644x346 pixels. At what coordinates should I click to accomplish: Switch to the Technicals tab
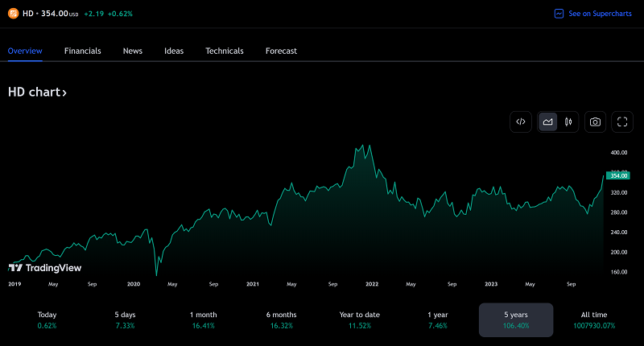(x=225, y=51)
